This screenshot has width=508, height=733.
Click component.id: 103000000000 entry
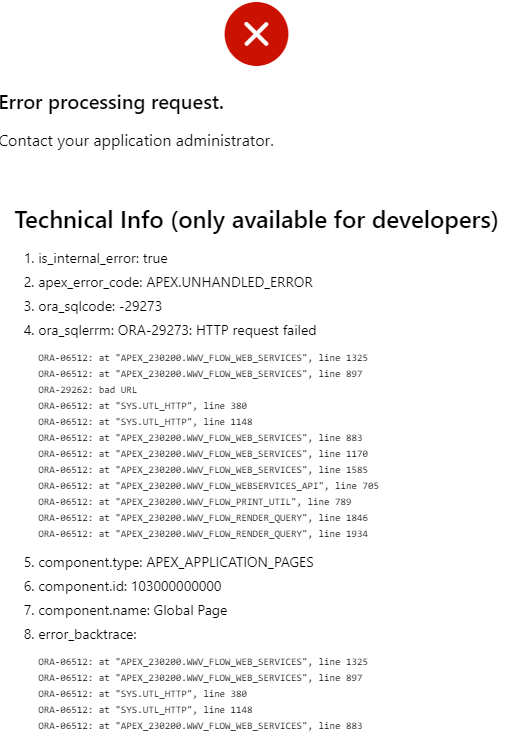pyautogui.click(x=130, y=586)
